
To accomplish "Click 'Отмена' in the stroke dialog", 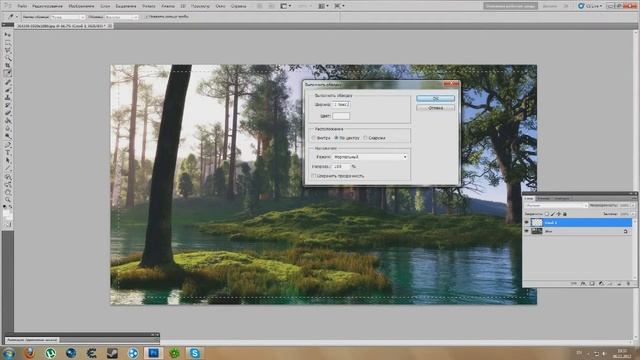I will point(436,108).
